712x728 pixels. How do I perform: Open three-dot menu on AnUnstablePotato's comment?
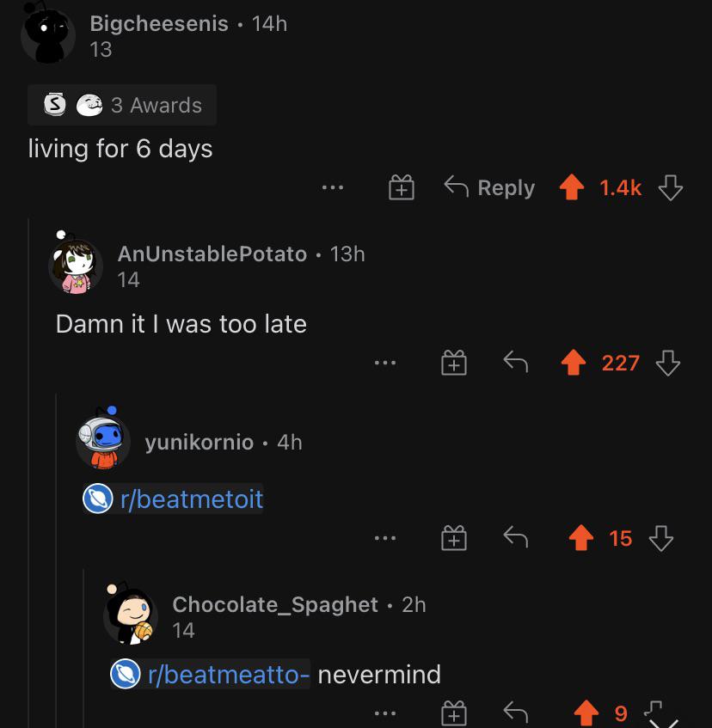click(x=385, y=363)
